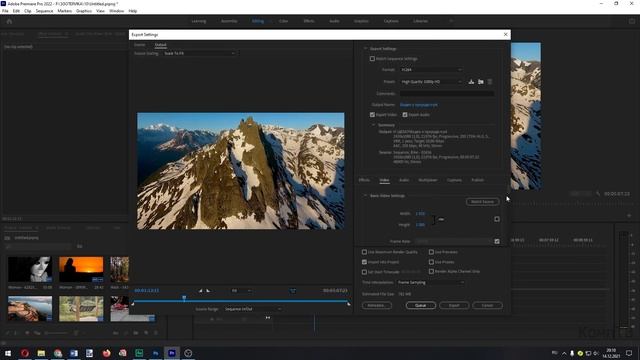Collapse the Basic Video Settings section
This screenshot has height=360, width=640.
tap(365, 196)
